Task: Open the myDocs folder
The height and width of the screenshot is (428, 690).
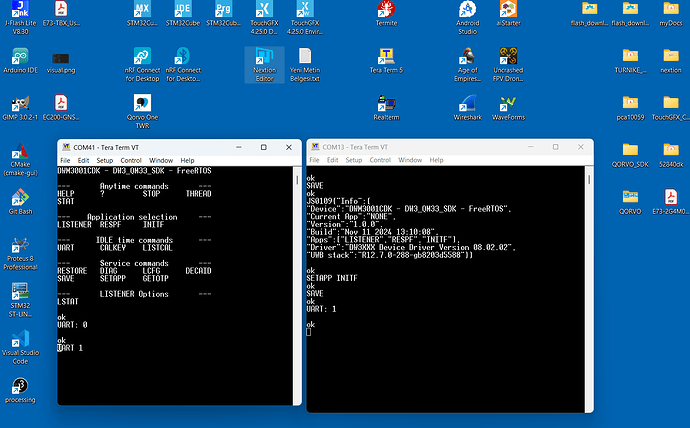Action: coord(671,14)
